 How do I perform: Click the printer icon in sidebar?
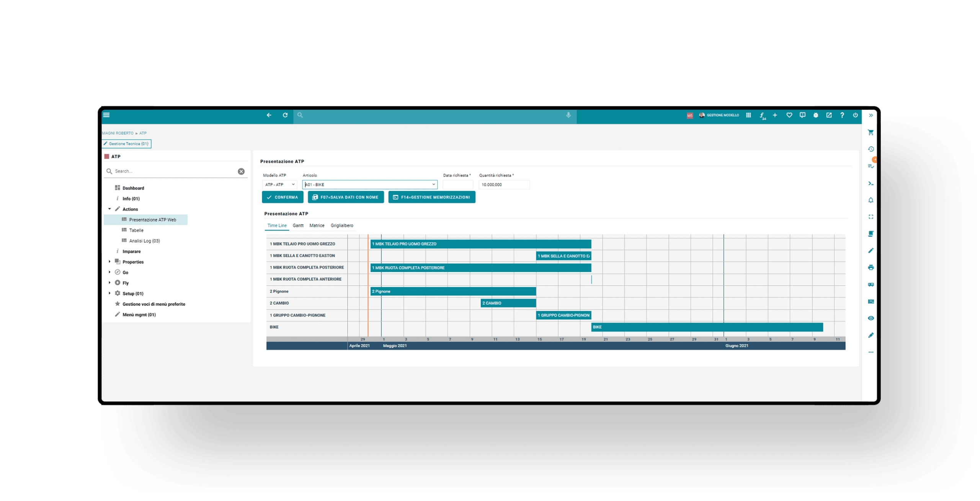coord(871,267)
